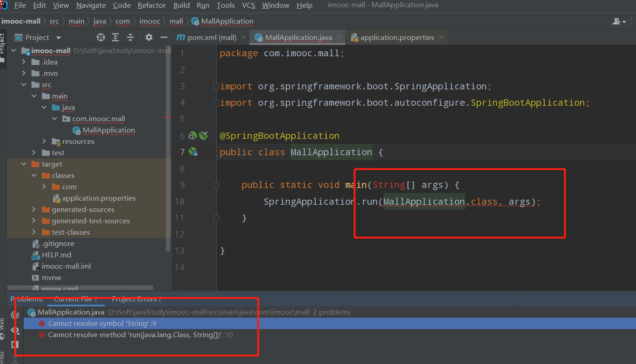Viewport: 636px width, 364px height.
Task: Click the 'java' breadcrumb in navigation bar
Action: 100,21
